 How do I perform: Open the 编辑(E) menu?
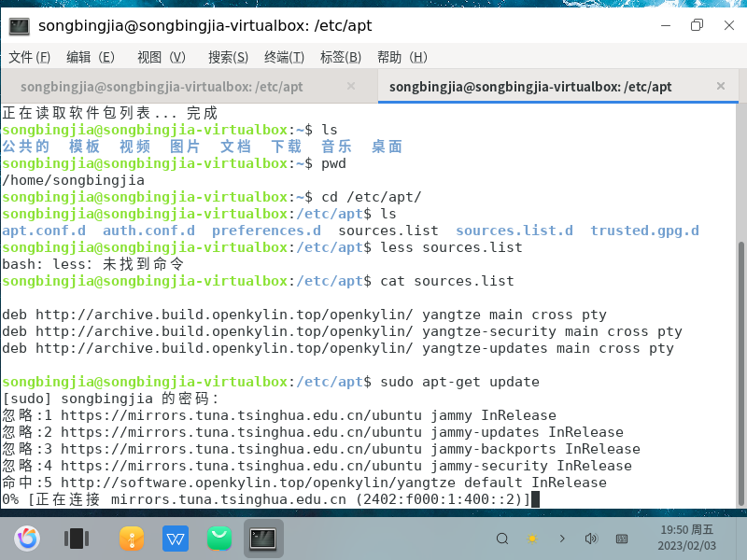pos(91,57)
